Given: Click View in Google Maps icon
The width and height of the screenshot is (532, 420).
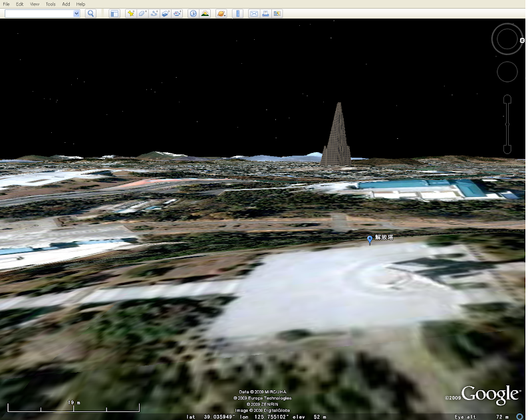Looking at the screenshot, I should [277, 13].
